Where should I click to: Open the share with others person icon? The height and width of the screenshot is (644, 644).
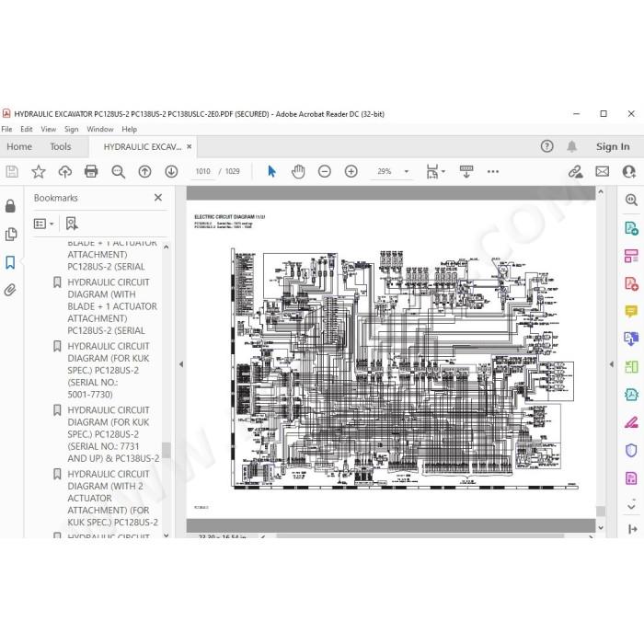click(628, 171)
